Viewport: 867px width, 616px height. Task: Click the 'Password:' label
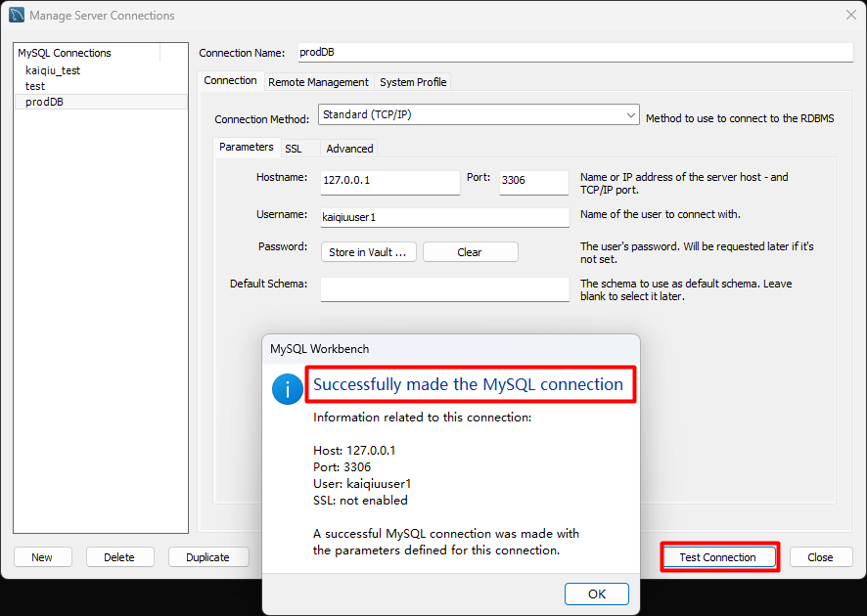pyautogui.click(x=283, y=246)
